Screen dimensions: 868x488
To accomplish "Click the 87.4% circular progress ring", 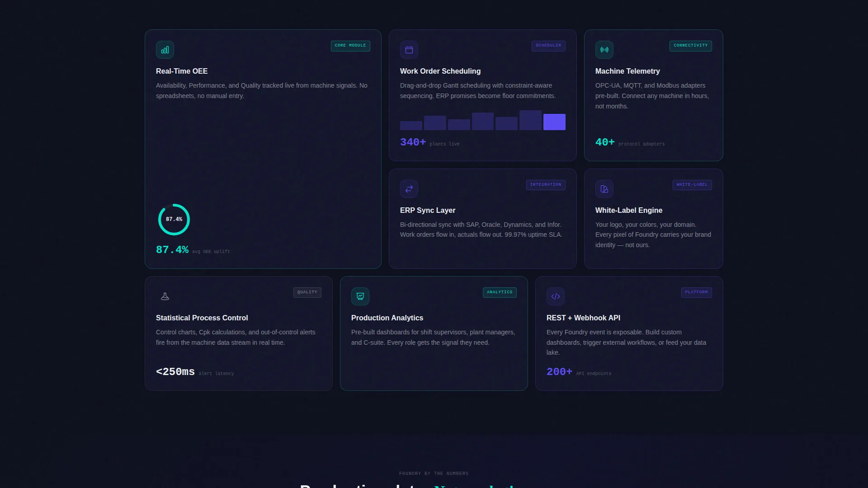I will [174, 220].
